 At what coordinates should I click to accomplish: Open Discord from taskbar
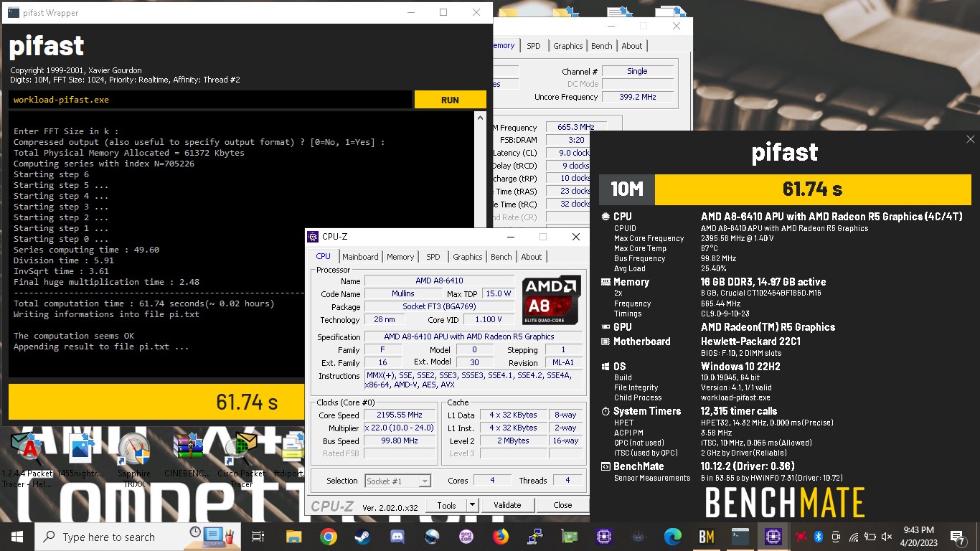coord(397,537)
